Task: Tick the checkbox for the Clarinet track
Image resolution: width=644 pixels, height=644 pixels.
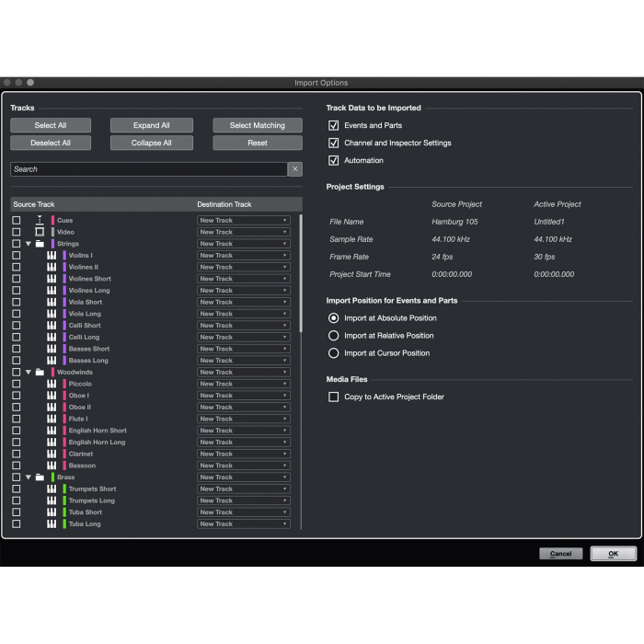Action: (x=16, y=454)
